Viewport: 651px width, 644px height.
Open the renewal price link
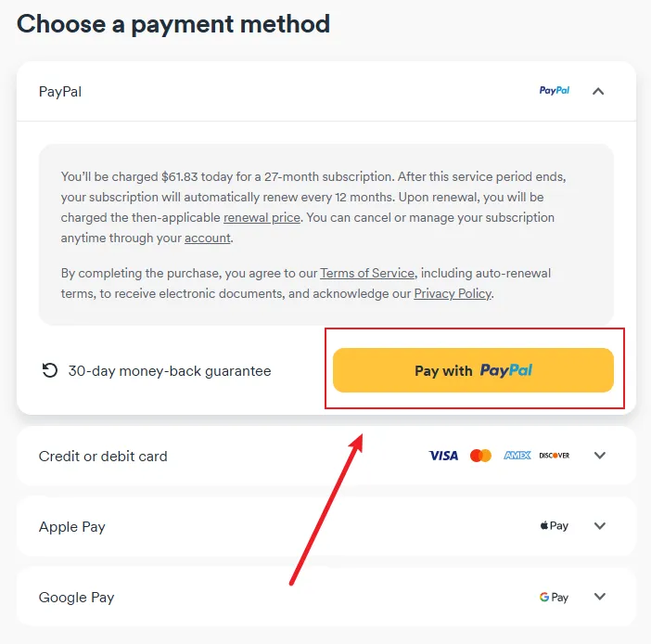(262, 217)
